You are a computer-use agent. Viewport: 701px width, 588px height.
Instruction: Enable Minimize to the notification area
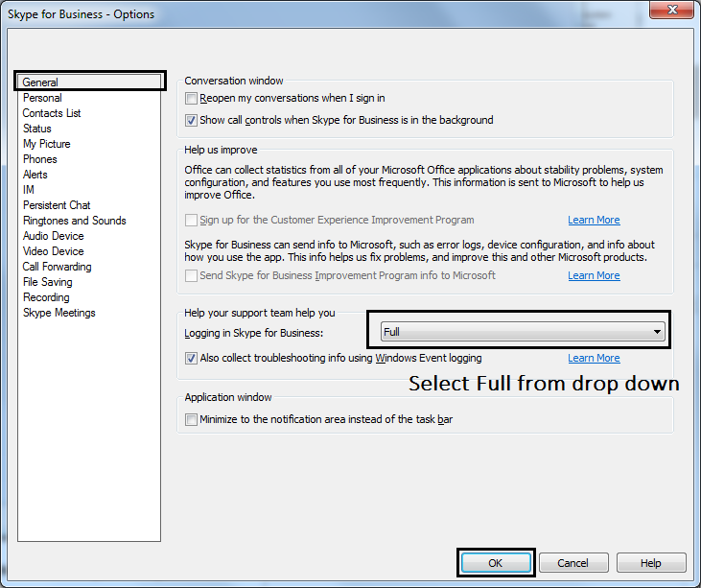192,419
